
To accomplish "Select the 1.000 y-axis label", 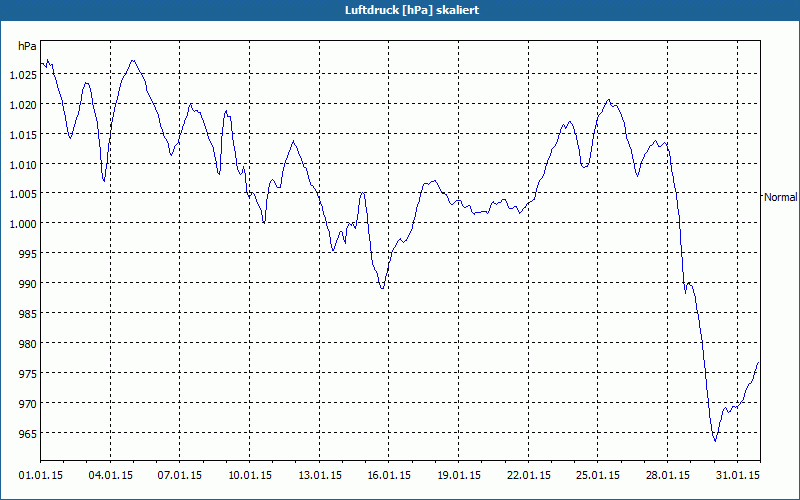I will tap(23, 224).
